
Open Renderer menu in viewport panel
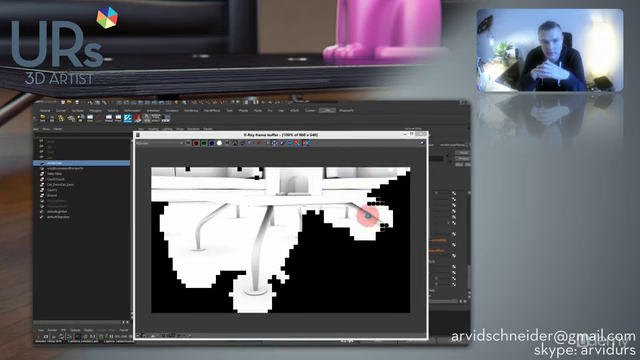pos(193,129)
